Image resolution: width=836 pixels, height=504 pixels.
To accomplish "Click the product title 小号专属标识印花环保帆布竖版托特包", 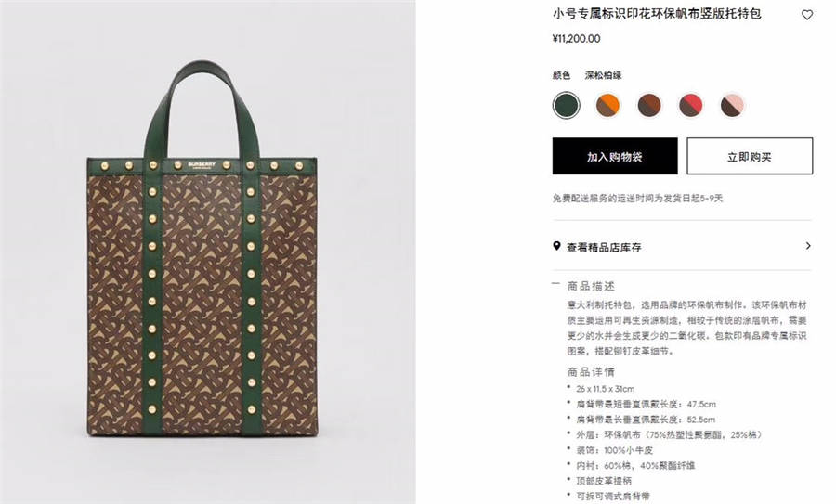I will pyautogui.click(x=657, y=14).
